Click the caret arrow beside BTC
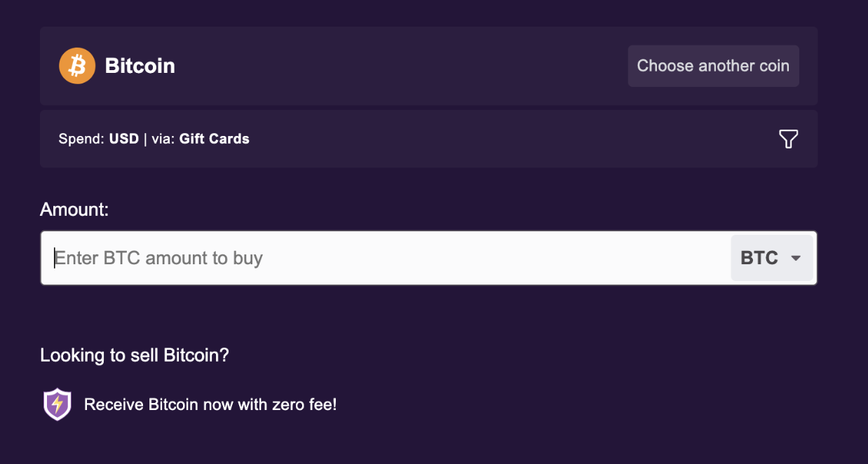The height and width of the screenshot is (464, 868). (796, 258)
